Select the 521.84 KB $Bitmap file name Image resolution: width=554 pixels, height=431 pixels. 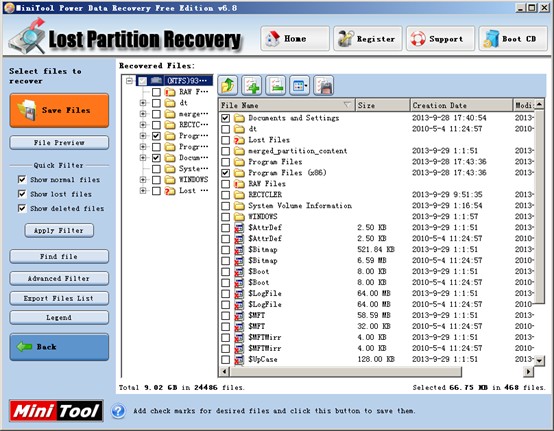click(263, 250)
